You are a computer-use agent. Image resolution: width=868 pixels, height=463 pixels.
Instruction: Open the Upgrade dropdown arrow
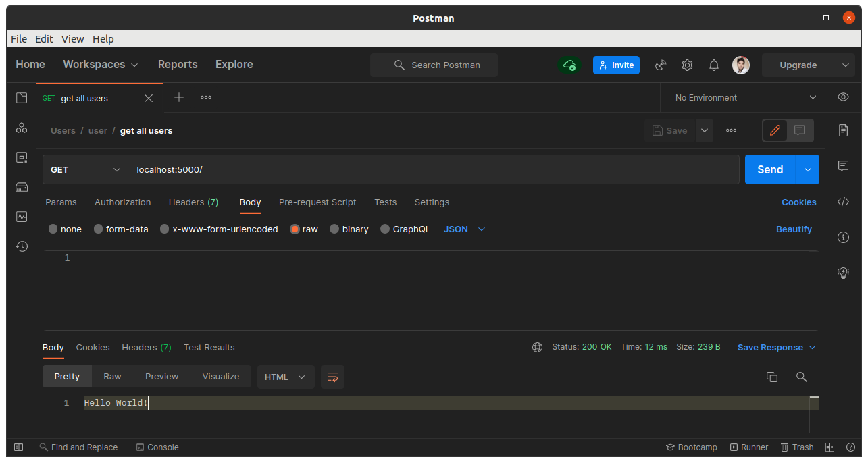(845, 65)
